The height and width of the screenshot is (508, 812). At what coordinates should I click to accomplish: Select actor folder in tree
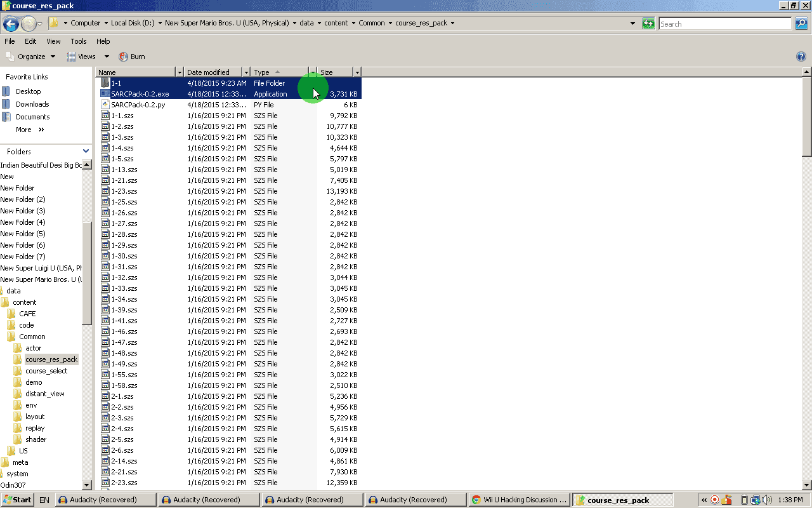tap(34, 348)
